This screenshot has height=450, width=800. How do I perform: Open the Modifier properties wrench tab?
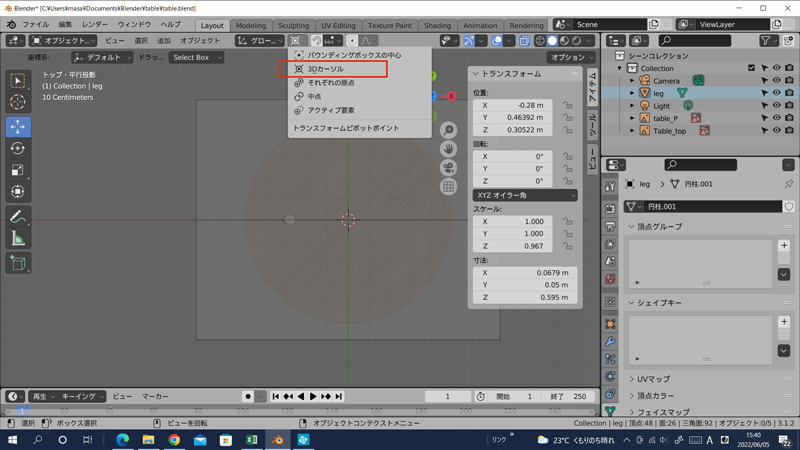point(610,341)
